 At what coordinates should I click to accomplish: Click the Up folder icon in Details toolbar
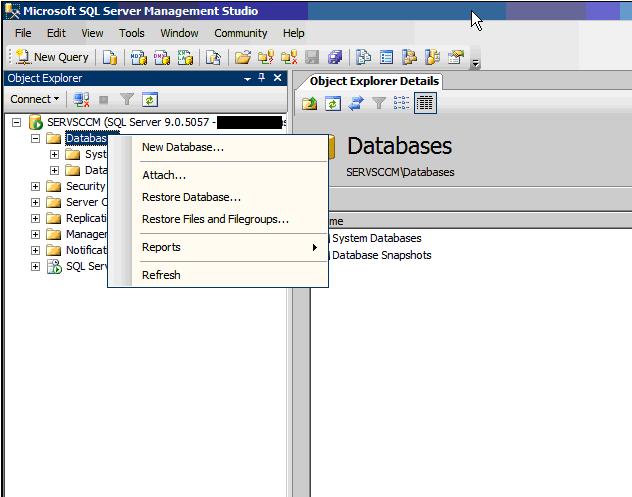point(310,103)
